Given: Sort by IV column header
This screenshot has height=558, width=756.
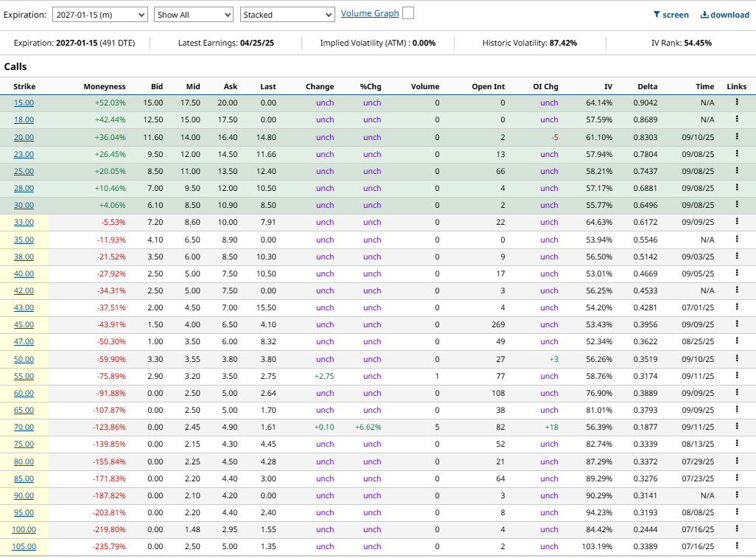Looking at the screenshot, I should tap(608, 86).
